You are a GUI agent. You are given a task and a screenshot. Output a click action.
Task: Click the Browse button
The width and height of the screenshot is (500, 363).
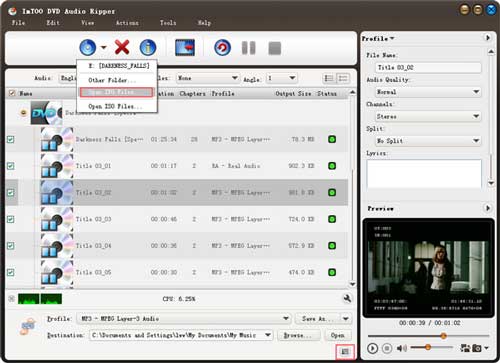[x=299, y=335]
